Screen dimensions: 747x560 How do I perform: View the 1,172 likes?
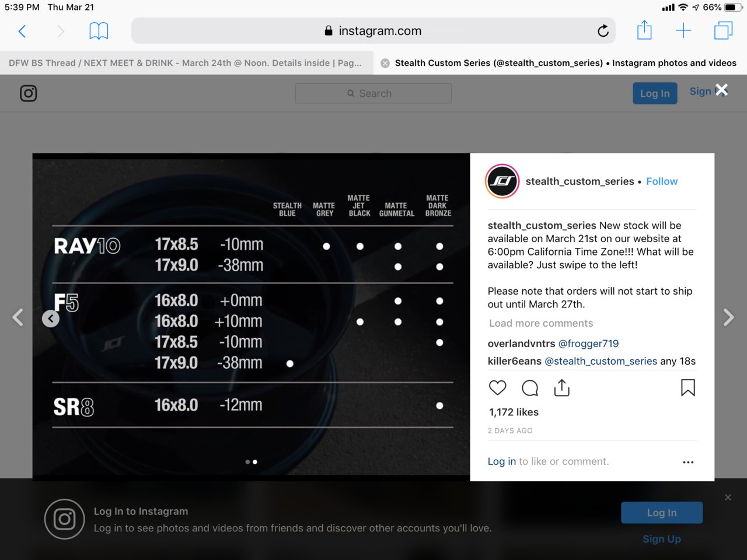tap(514, 412)
